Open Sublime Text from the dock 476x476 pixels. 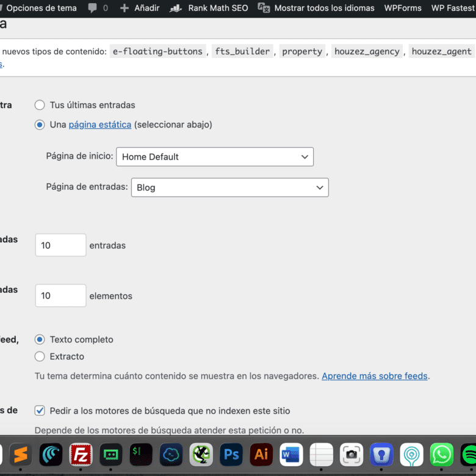click(21, 455)
